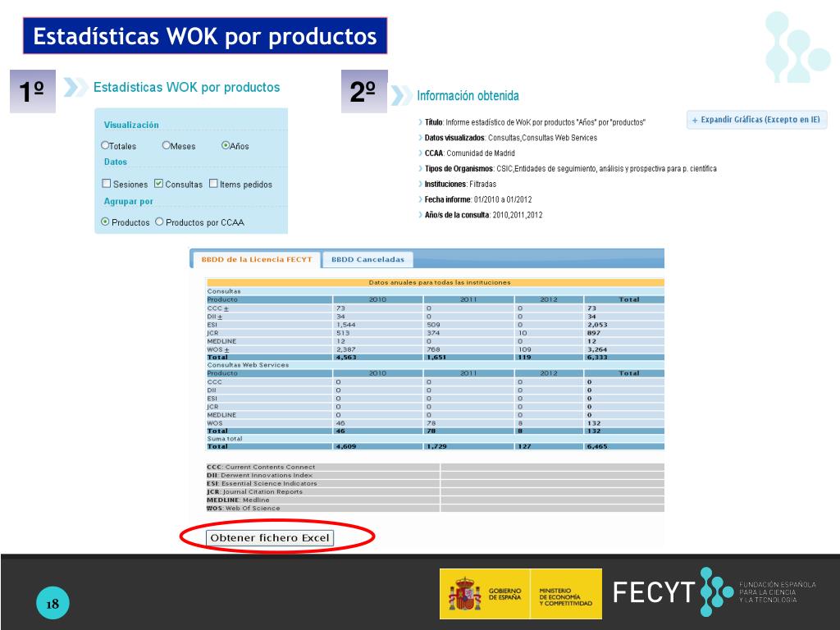Click the MEDLINE row label in Consultas table
This screenshot has height=630, width=840.
pyautogui.click(x=221, y=341)
